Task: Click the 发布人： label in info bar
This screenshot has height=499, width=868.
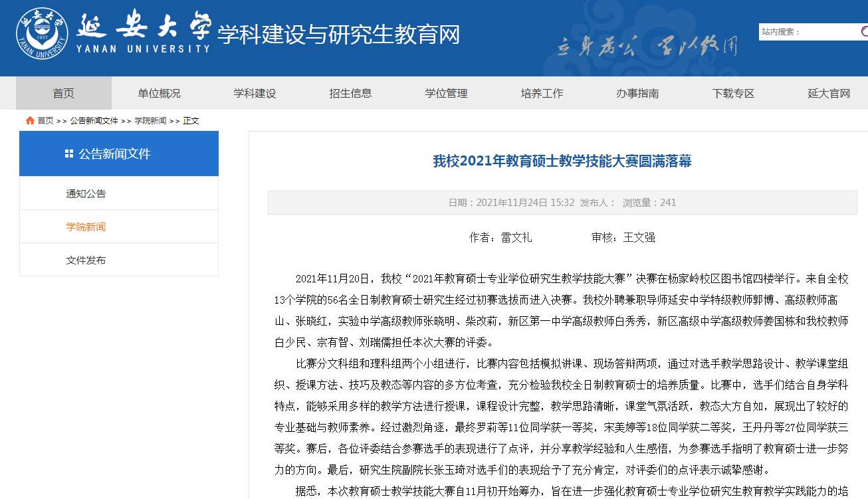Action: (598, 203)
